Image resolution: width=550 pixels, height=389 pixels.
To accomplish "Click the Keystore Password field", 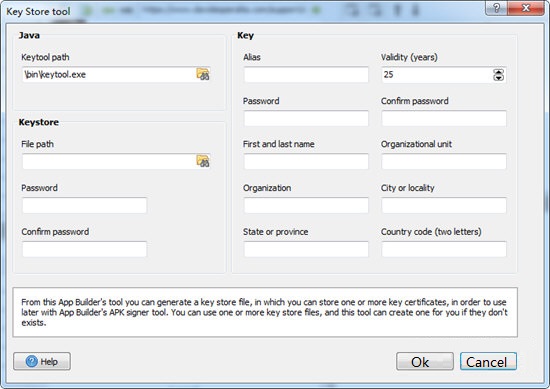I will [x=85, y=205].
